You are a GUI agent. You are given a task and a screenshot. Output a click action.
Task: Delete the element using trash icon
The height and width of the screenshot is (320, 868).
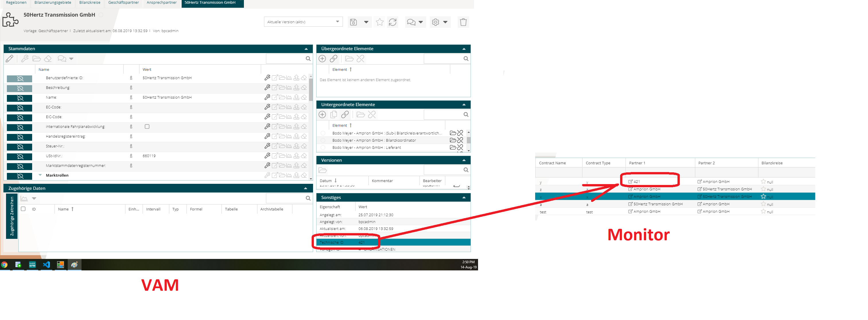click(463, 22)
